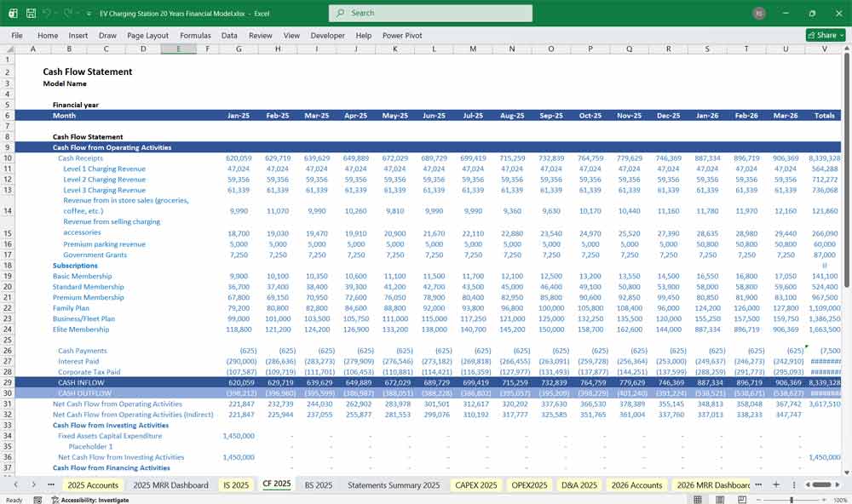Adjust the zoom slider in status bar
Screen dimensions: 852x504
pos(792,501)
